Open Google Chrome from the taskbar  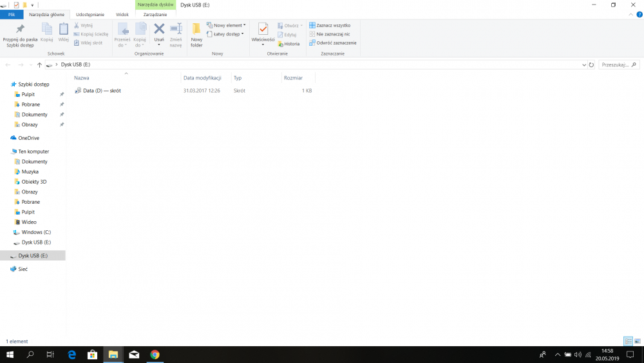click(x=155, y=355)
